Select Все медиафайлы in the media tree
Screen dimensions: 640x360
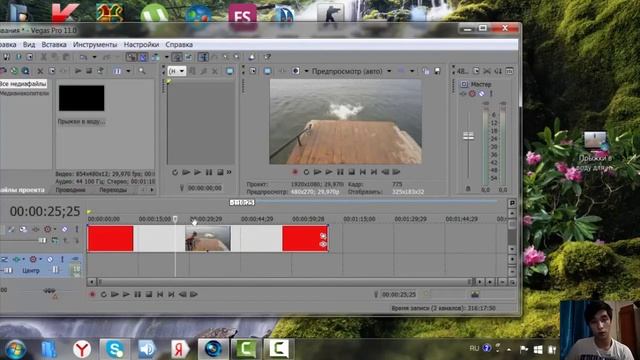[23, 84]
